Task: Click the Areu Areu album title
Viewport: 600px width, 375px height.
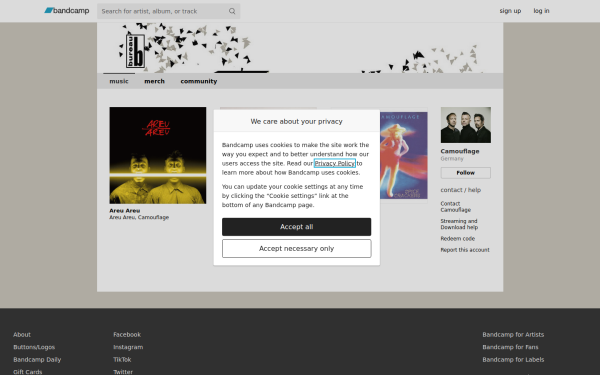Action: tap(125, 210)
